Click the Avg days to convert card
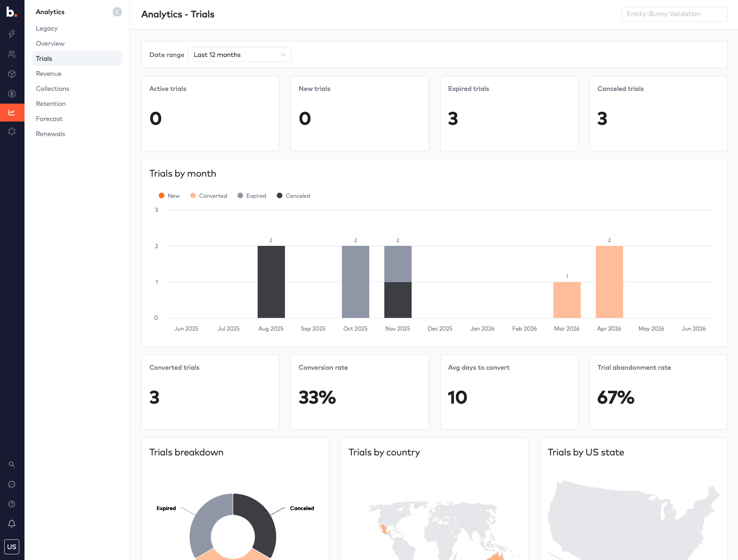Image resolution: width=738 pixels, height=560 pixels. 509,392
